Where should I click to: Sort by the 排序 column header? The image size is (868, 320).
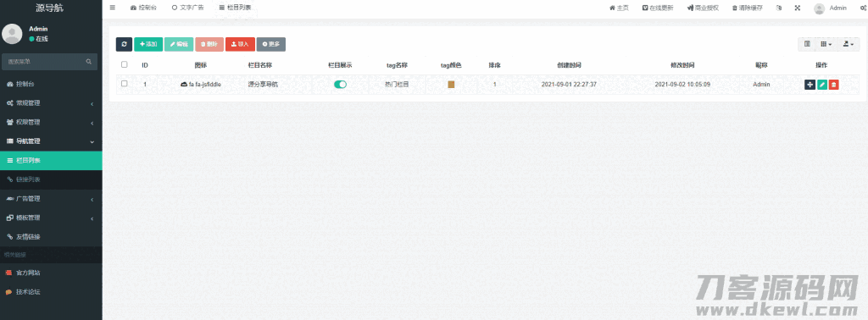coord(494,65)
